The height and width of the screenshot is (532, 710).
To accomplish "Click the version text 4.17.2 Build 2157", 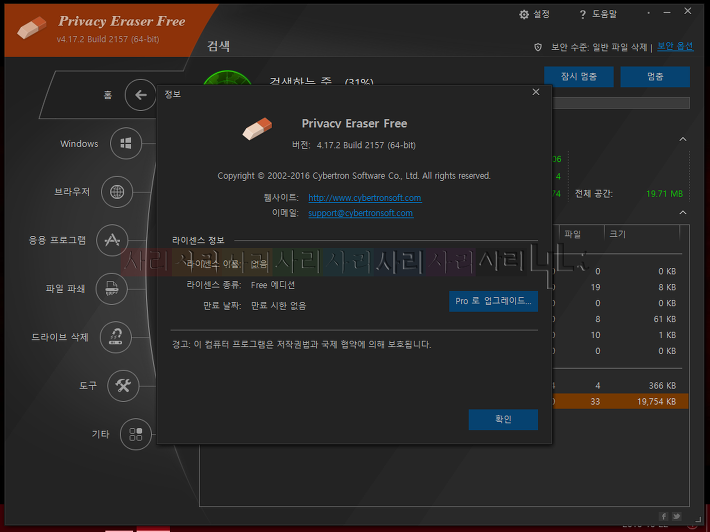I will pyautogui.click(x=366, y=145).
